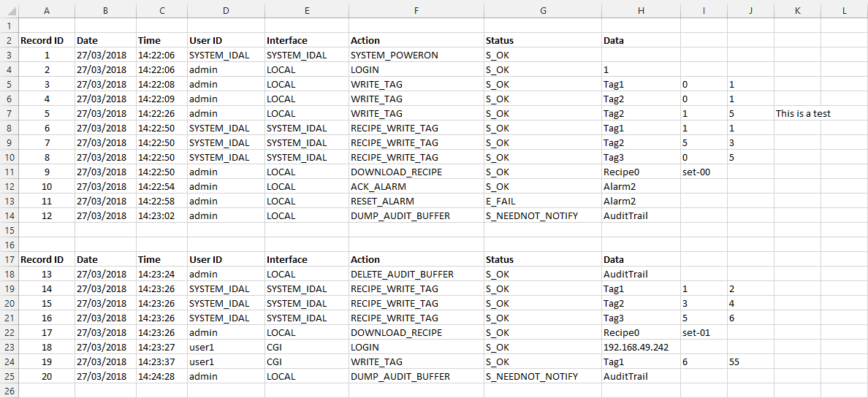Image resolution: width=868 pixels, height=398 pixels.
Task: Click the Time cell showing 14:24:28
Action: pyautogui.click(x=156, y=376)
